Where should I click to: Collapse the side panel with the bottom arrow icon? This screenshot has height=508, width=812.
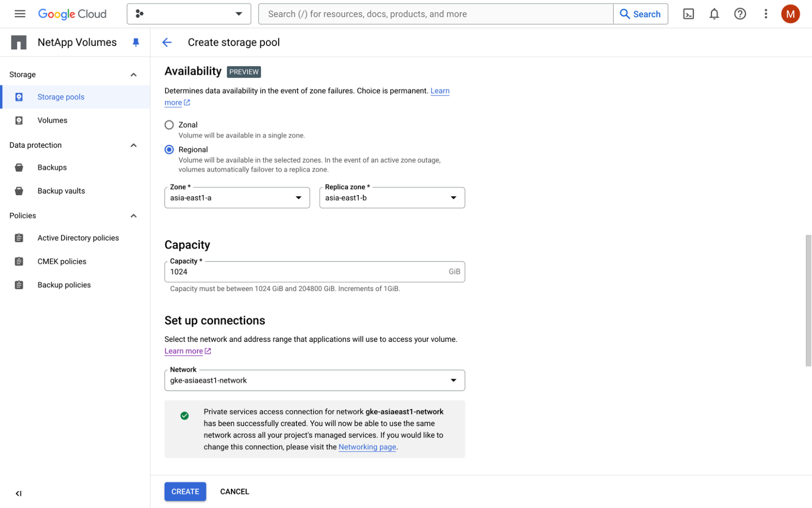coord(19,493)
